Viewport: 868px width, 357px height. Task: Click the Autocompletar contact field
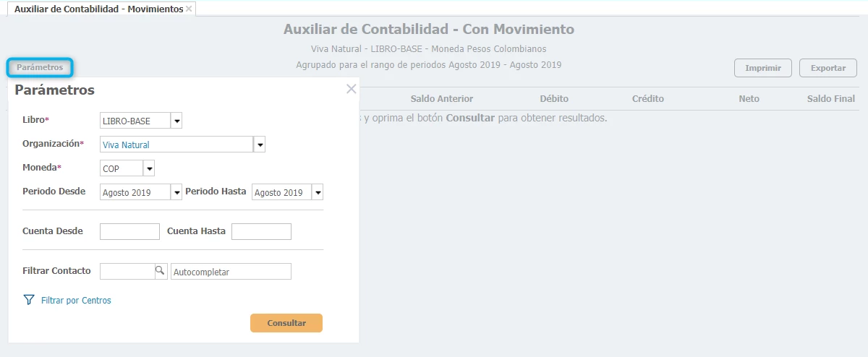pos(231,272)
